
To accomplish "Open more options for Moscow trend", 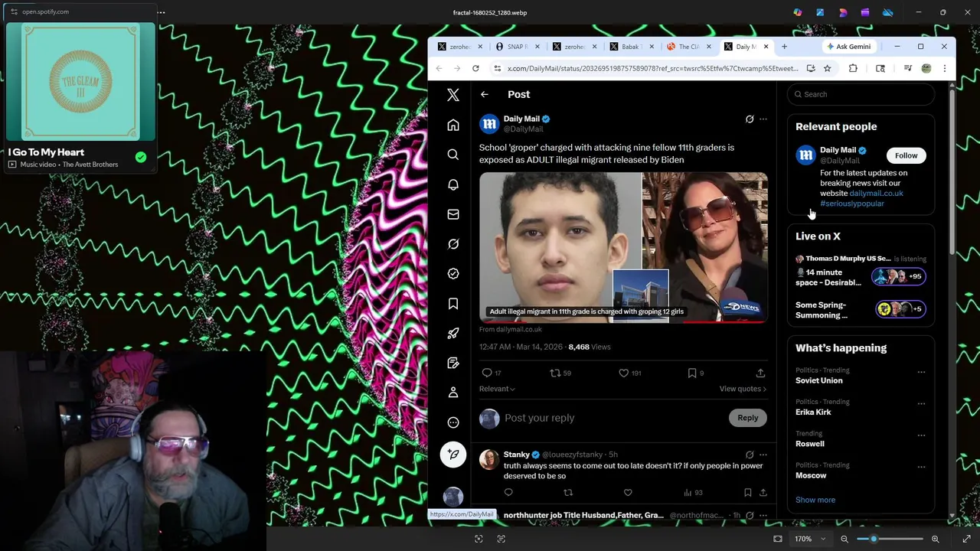I will [x=921, y=467].
